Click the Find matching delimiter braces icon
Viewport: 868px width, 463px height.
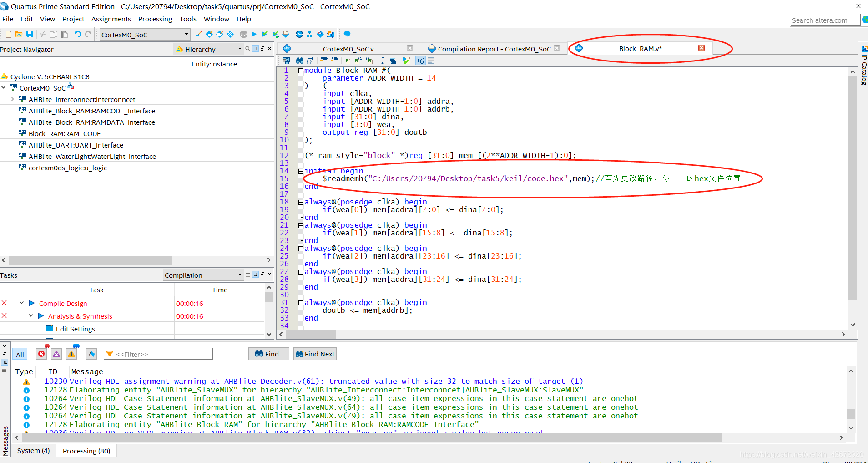pyautogui.click(x=310, y=61)
